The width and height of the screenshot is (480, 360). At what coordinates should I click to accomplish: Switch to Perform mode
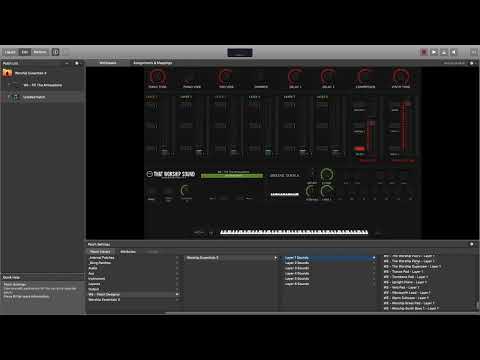click(40, 52)
